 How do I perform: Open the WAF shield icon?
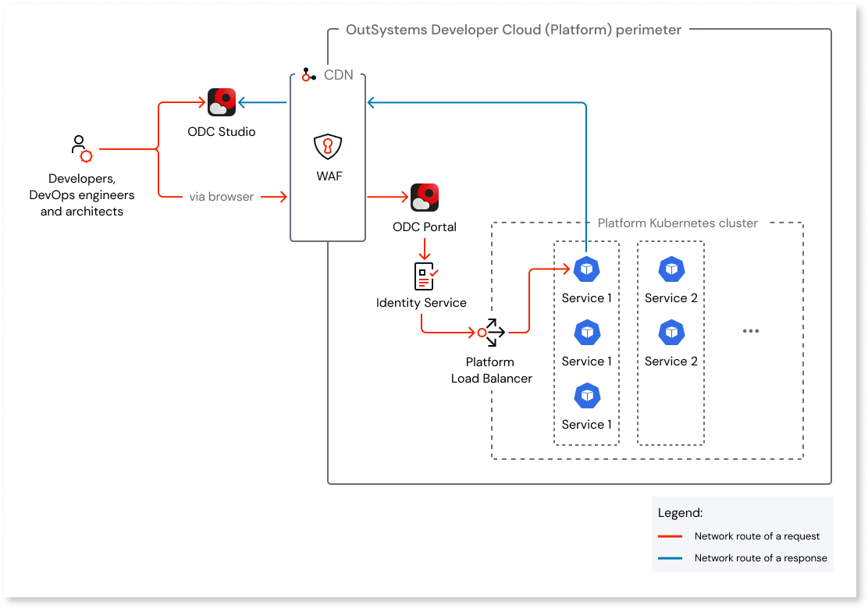point(328,147)
